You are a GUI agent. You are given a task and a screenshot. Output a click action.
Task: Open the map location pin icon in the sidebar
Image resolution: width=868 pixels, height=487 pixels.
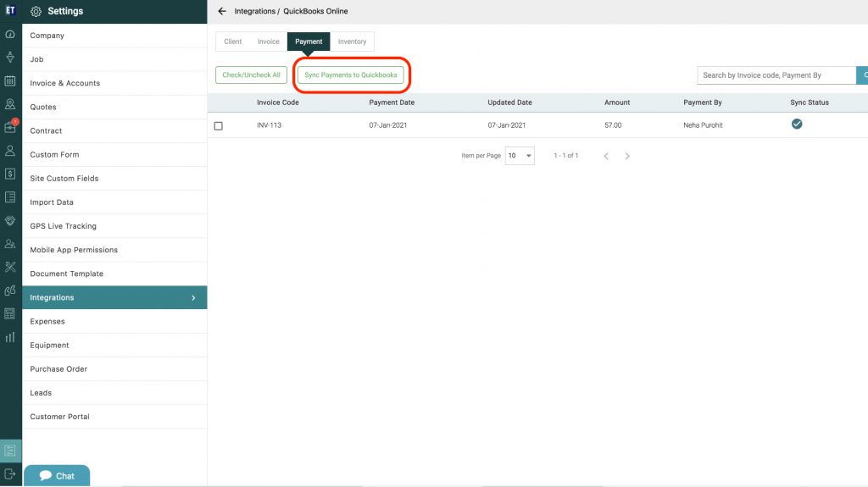10,104
